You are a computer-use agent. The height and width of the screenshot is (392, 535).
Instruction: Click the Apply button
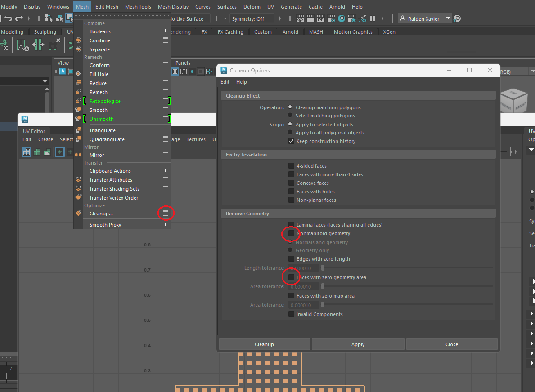tap(358, 344)
